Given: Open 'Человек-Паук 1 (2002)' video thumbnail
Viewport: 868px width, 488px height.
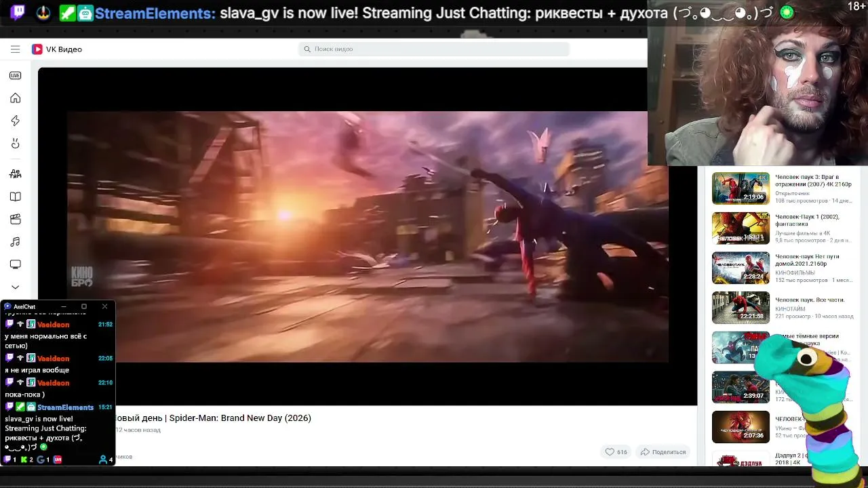Looking at the screenshot, I should (x=741, y=228).
